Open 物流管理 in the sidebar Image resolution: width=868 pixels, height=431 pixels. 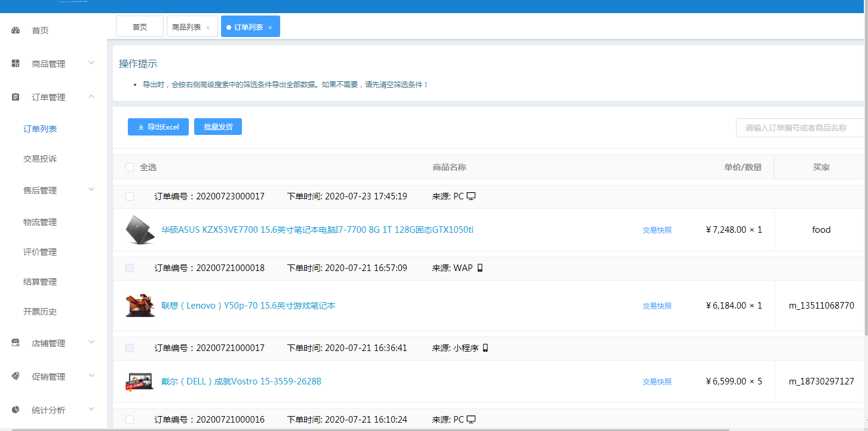click(40, 222)
